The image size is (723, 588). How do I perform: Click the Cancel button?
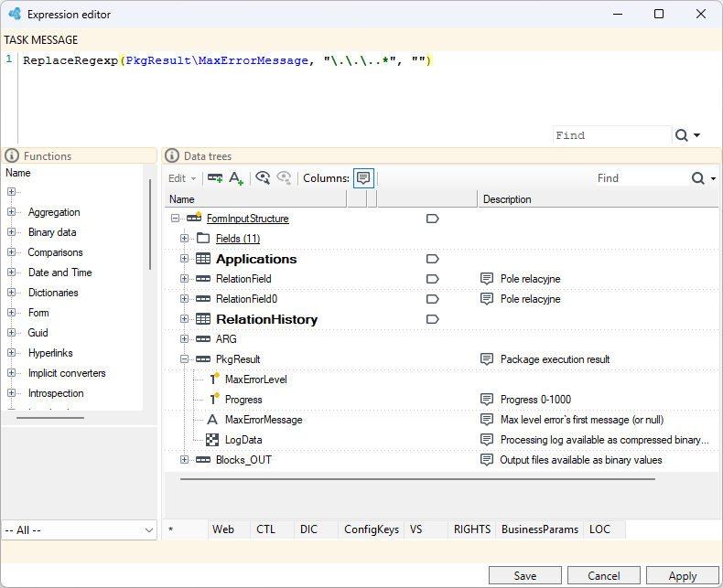[604, 576]
